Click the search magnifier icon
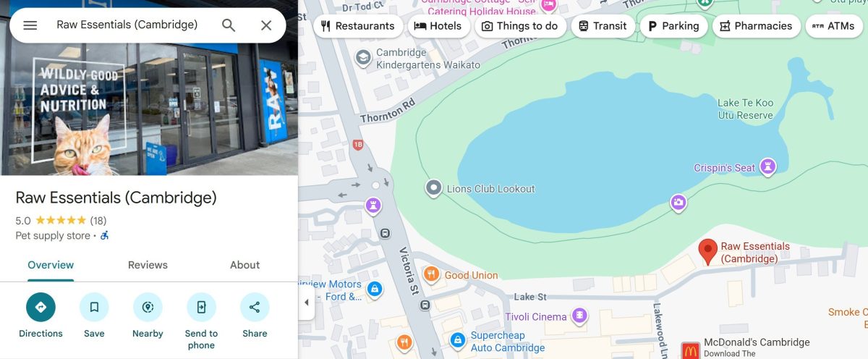868x359 pixels. 229,25
